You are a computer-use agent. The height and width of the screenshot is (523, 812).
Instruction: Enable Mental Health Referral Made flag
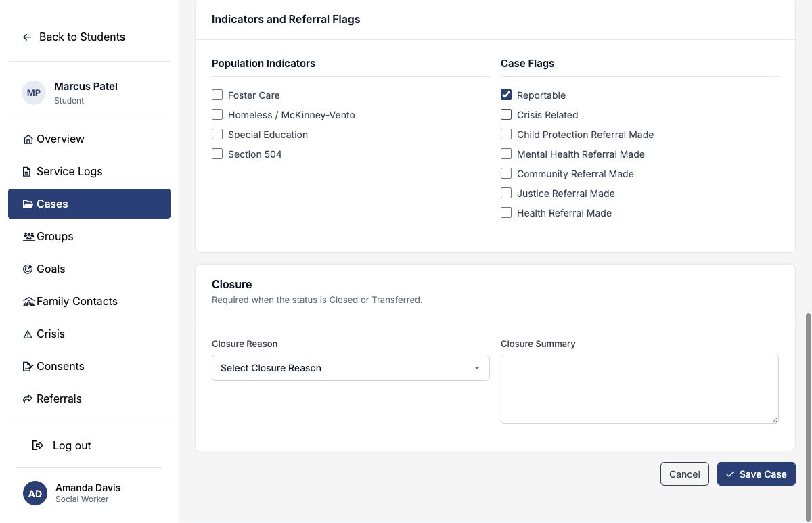[506, 154]
